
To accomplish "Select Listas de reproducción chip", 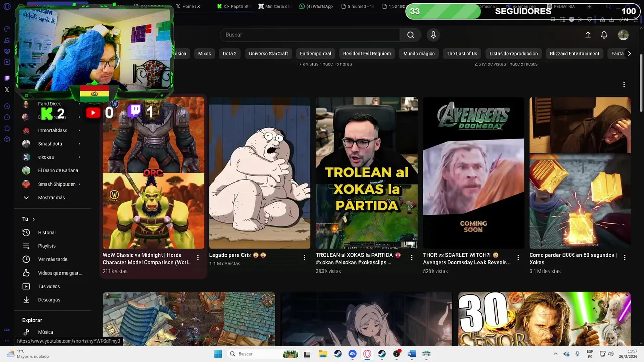I will pos(514,54).
